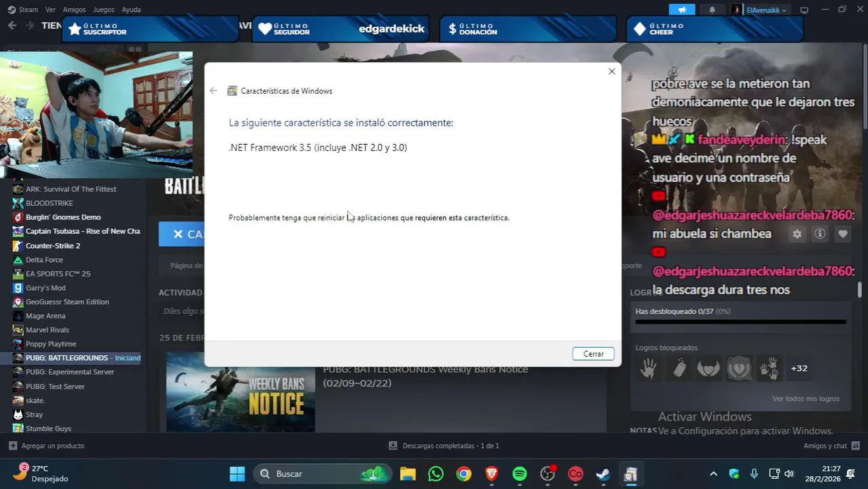The height and width of the screenshot is (489, 868).
Task: Click the taskbar Buscar search box
Action: coord(323,474)
